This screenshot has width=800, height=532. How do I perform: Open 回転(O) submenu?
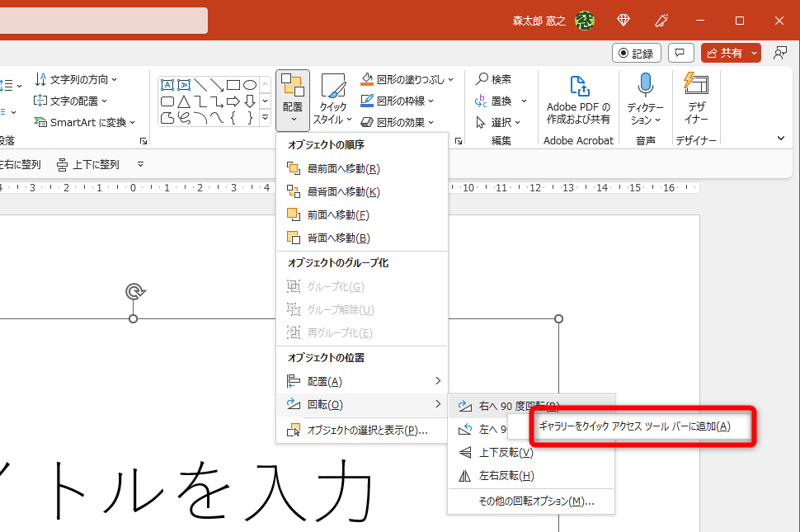pos(362,404)
